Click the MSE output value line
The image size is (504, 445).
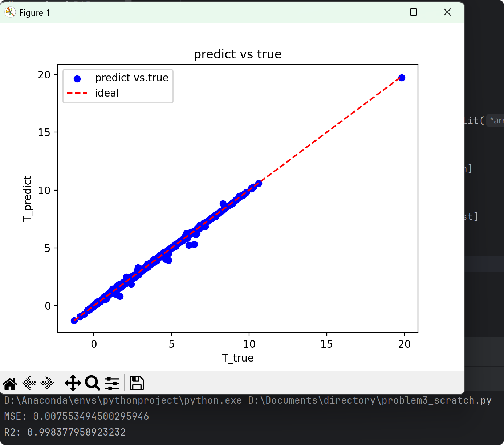tap(77, 416)
